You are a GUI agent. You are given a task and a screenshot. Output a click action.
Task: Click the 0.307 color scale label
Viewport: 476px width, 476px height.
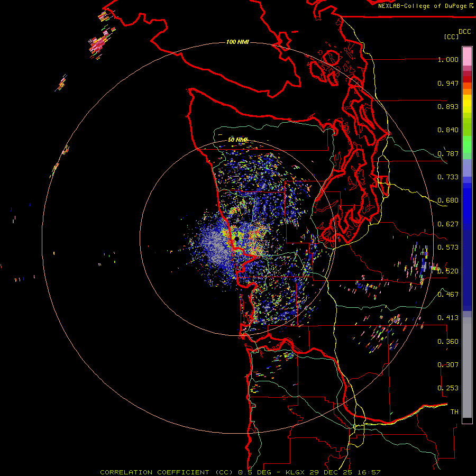pyautogui.click(x=448, y=364)
